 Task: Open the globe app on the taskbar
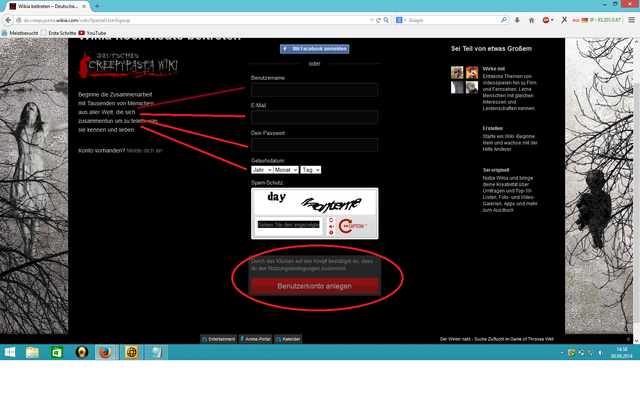[131, 352]
